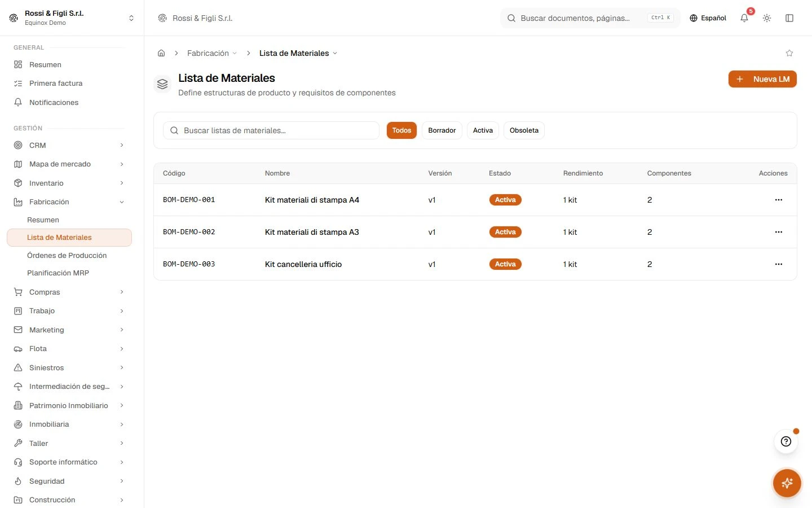Expand the Fabricación breadcrumb dropdown
This screenshot has height=508, width=812.
[x=212, y=53]
